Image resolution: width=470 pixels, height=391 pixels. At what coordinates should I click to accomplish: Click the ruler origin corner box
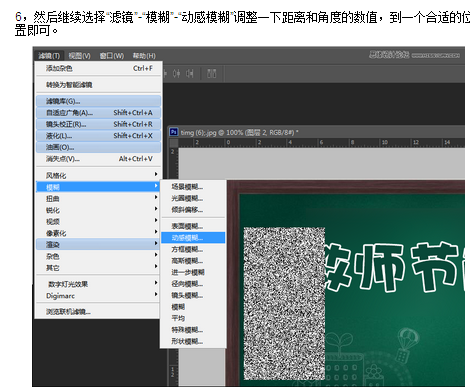pyautogui.click(x=174, y=143)
